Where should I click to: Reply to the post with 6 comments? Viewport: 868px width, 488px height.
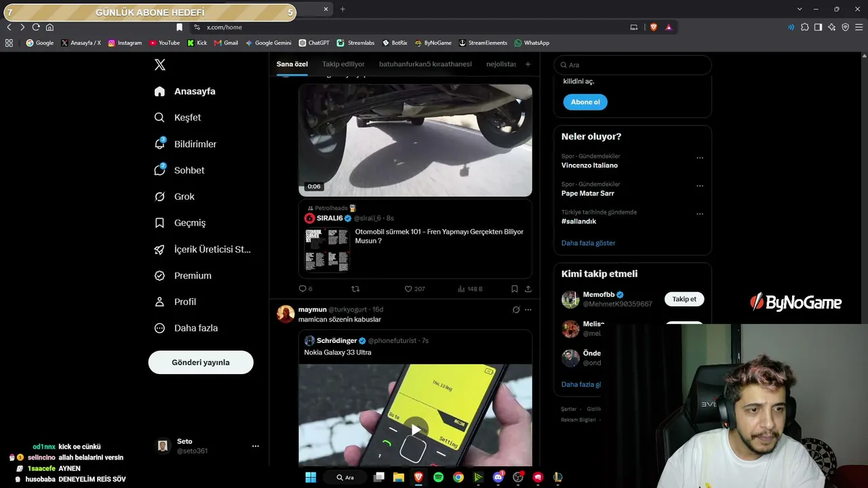pyautogui.click(x=305, y=289)
